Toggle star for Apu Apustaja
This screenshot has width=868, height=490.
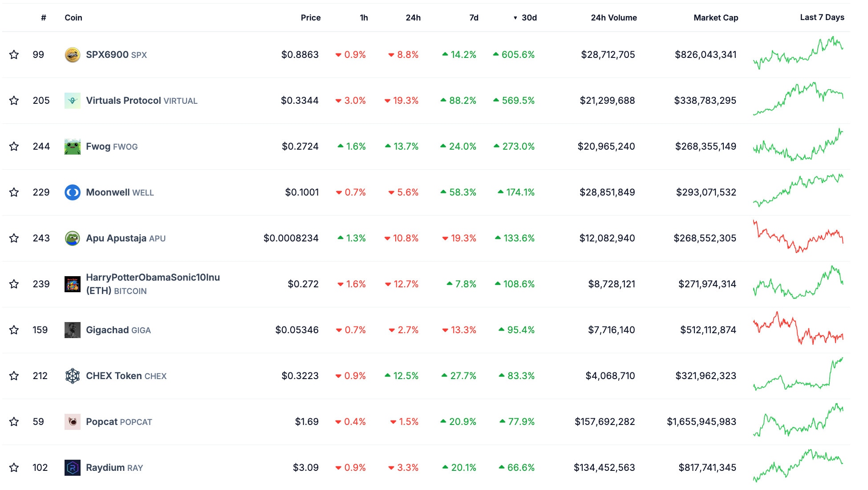[14, 238]
